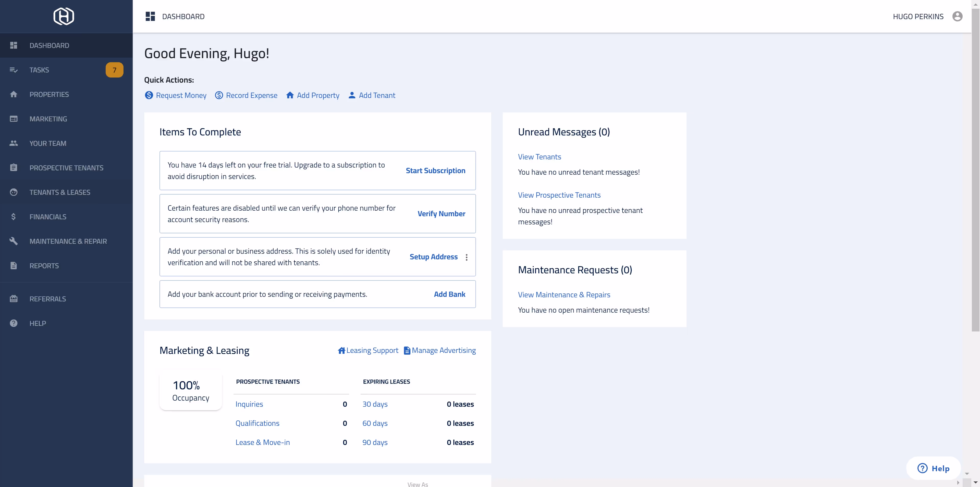
Task: Open the user account avatar icon
Action: [957, 16]
